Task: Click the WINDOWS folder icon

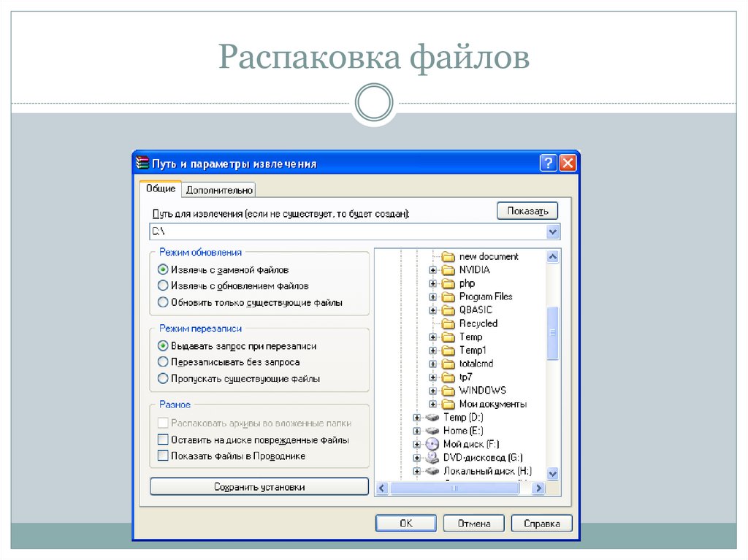Action: [448, 391]
